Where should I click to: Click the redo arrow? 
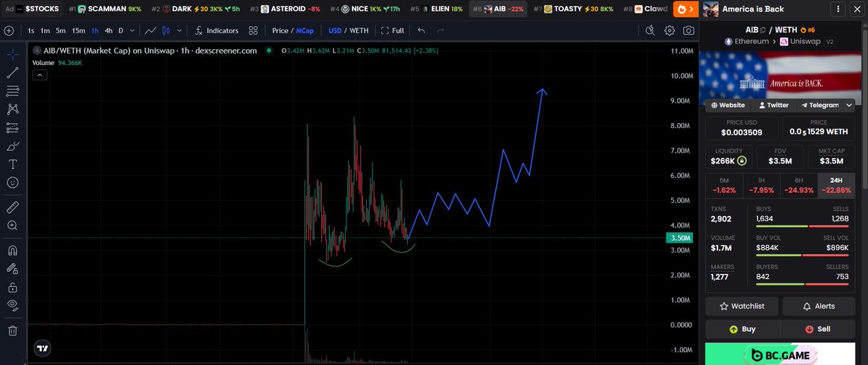pyautogui.click(x=441, y=31)
